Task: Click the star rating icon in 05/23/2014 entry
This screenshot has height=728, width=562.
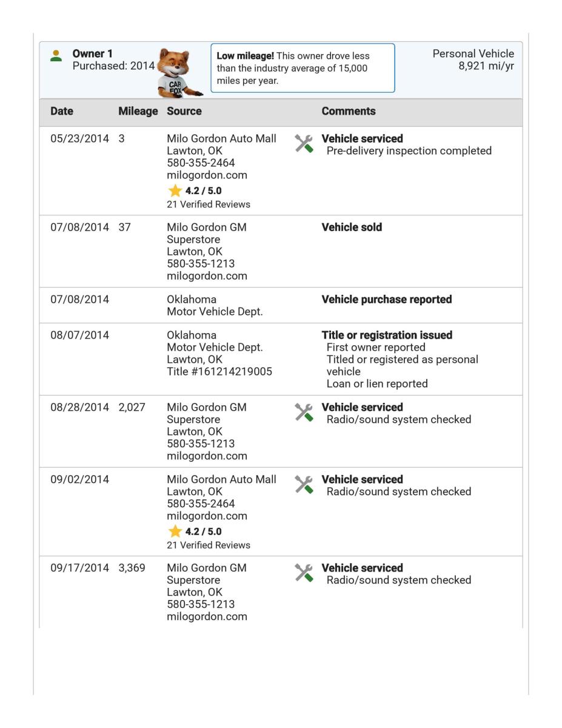Action: [x=175, y=190]
